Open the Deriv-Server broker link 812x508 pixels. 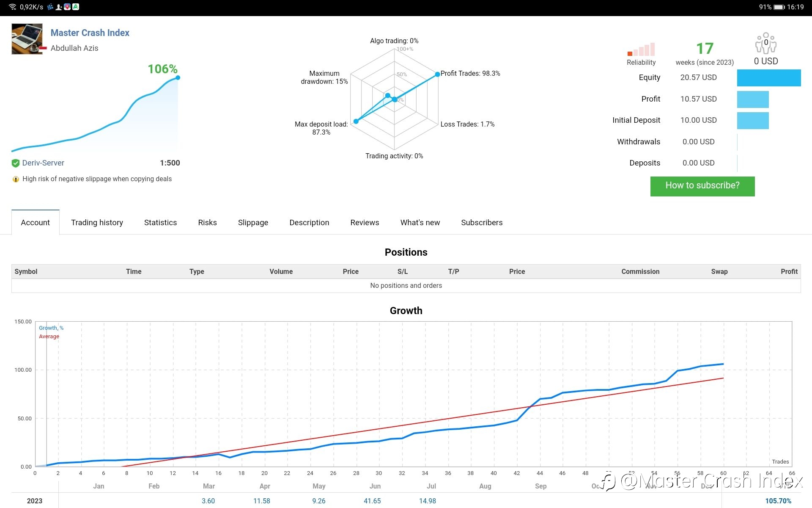[x=43, y=163]
